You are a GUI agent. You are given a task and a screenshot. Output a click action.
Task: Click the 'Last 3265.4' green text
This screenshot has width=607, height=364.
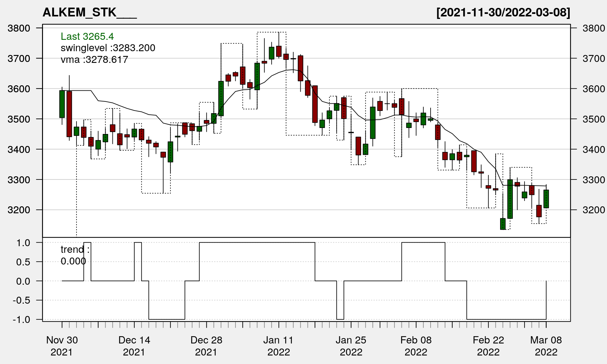point(87,36)
